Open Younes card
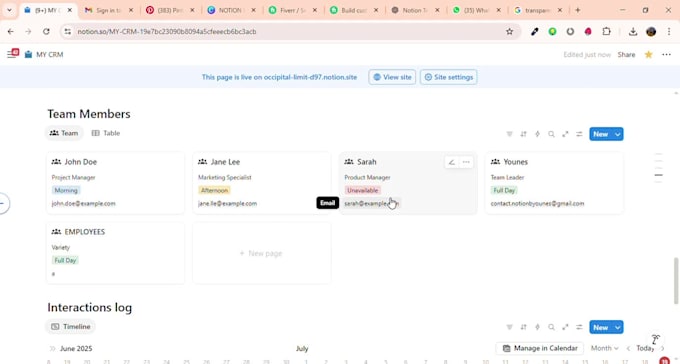680x364 pixels. [x=554, y=183]
